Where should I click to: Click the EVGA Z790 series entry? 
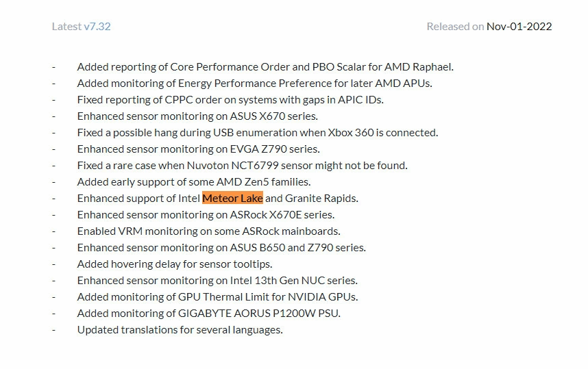point(198,149)
